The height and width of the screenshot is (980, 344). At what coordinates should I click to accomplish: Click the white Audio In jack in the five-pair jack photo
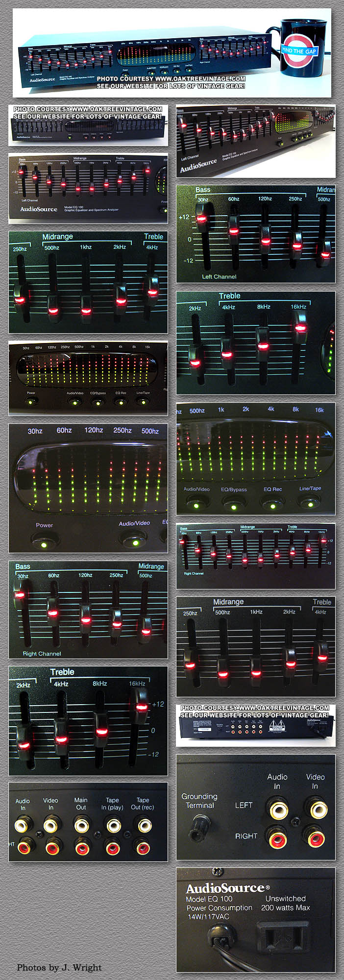[x=22, y=826]
